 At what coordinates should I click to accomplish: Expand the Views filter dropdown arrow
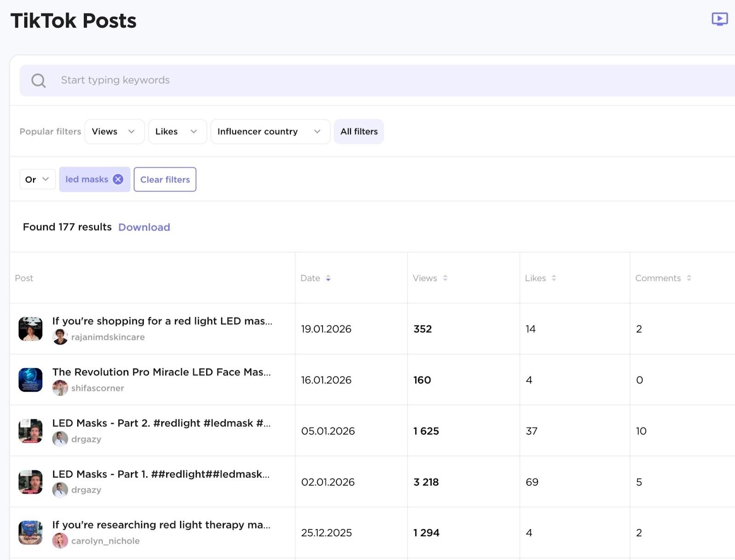pos(132,131)
